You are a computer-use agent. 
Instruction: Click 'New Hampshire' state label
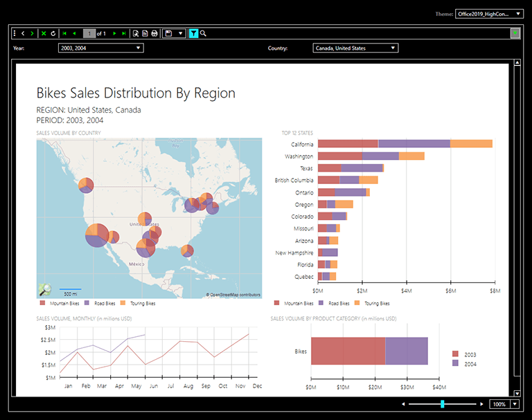tap(294, 253)
